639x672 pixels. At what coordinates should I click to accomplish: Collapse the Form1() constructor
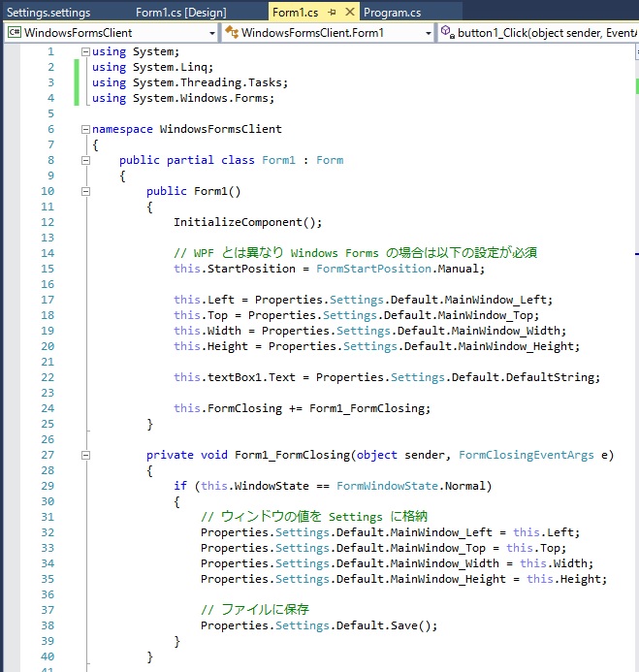(x=85, y=192)
